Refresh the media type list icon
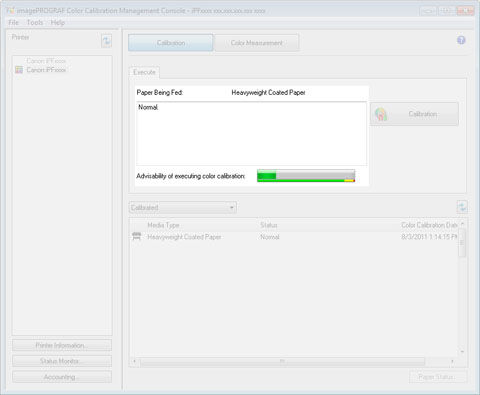Image resolution: width=480 pixels, height=395 pixels. point(462,207)
